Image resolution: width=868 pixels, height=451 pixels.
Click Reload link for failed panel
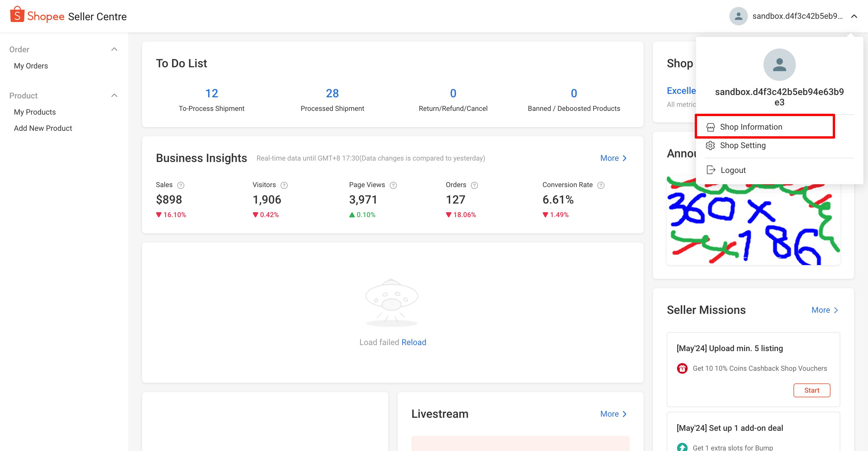413,342
